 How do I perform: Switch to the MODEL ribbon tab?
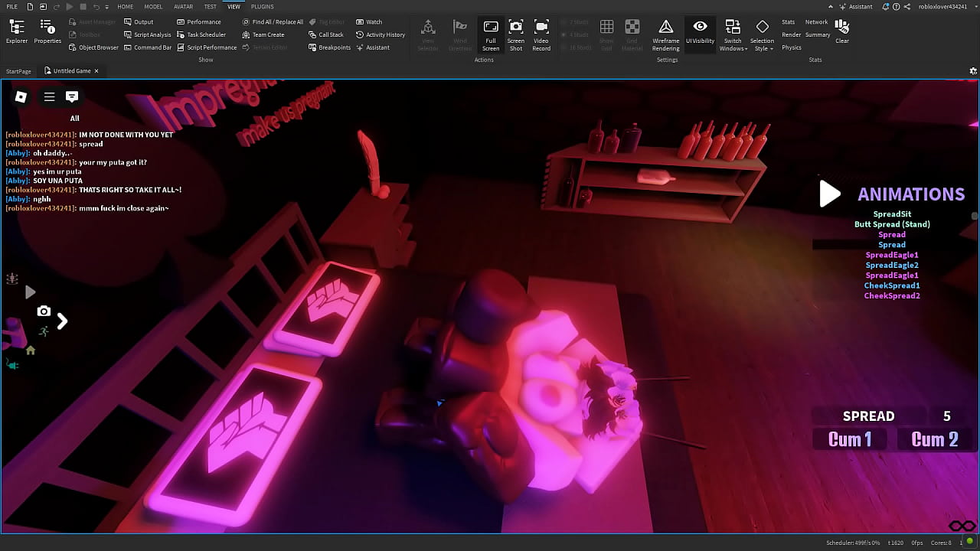coord(153,6)
